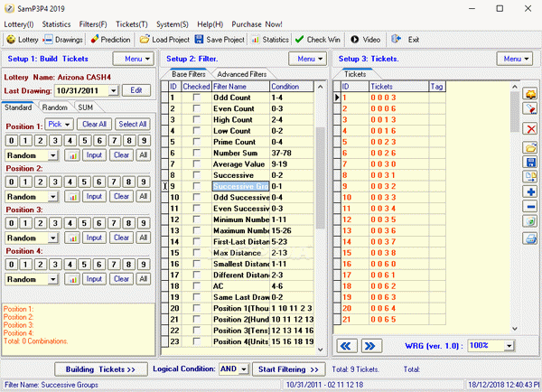542x392 pixels.
Task: Enable the High Count filter checkbox
Action: [197, 119]
